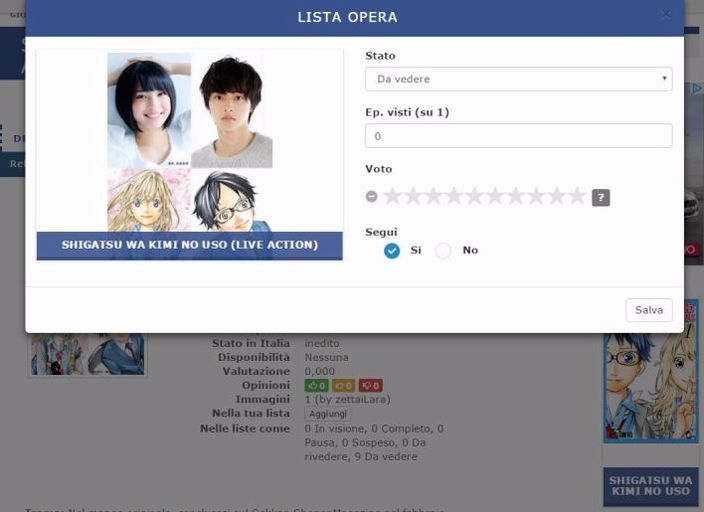Screen dimensions: 704x512
Task: Click the green thumbs-up opinions badge
Action: (x=317, y=385)
